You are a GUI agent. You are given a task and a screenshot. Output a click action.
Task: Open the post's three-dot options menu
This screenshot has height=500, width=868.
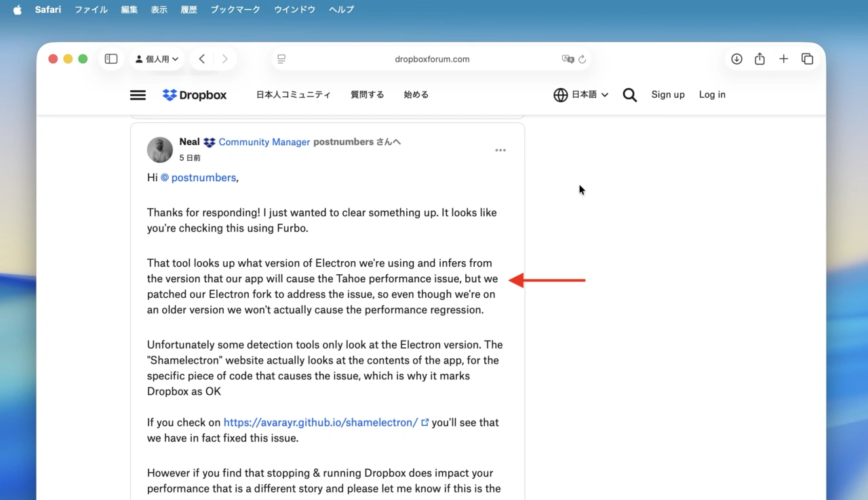pos(500,150)
